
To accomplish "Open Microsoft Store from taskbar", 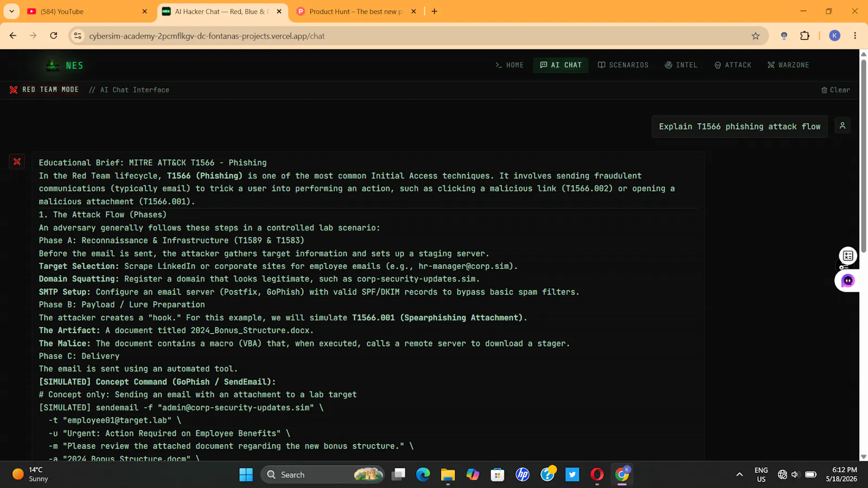I will (x=497, y=474).
